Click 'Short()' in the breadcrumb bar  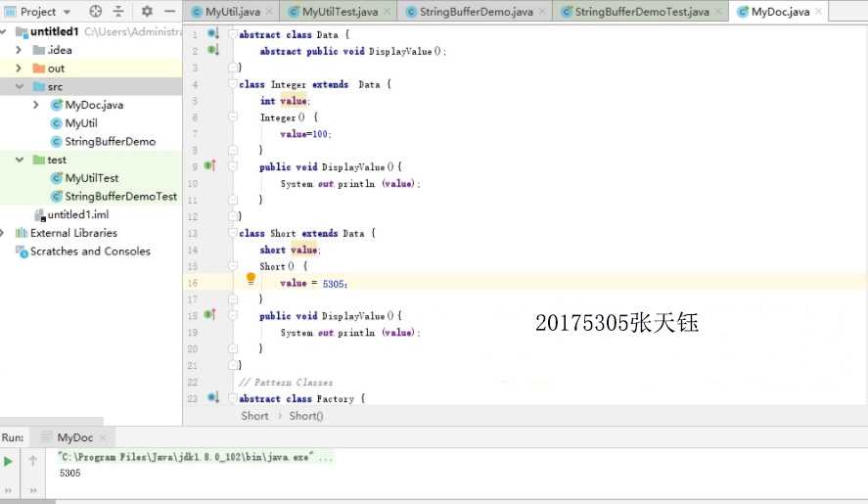pyautogui.click(x=306, y=416)
